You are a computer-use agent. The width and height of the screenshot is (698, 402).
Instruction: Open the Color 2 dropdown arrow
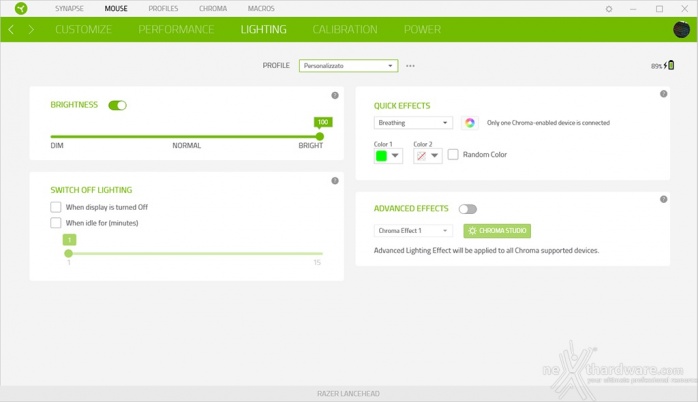(x=435, y=156)
